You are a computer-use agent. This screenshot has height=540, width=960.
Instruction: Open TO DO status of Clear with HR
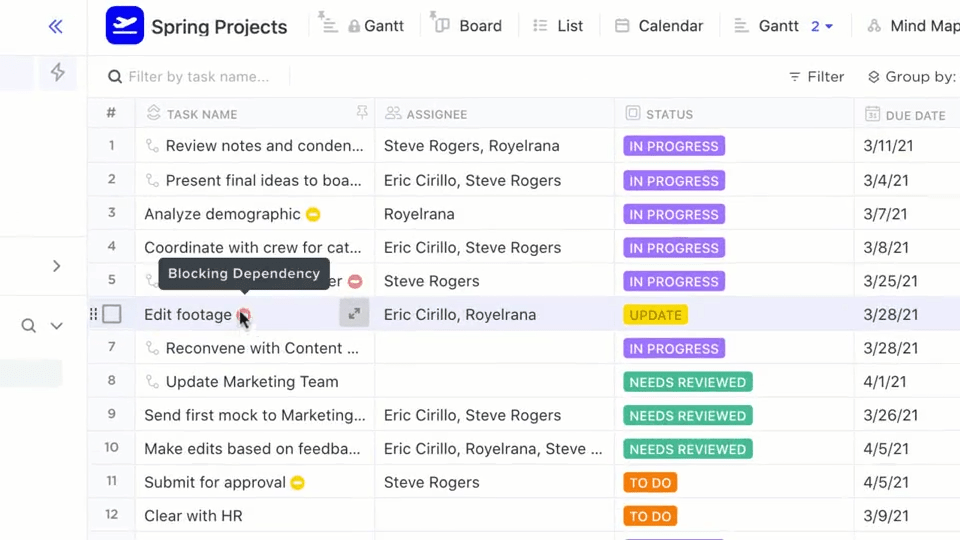(x=650, y=516)
